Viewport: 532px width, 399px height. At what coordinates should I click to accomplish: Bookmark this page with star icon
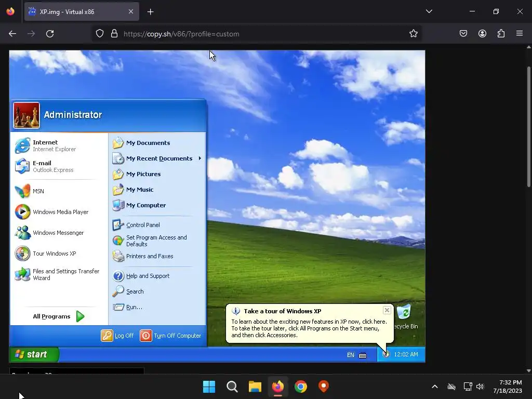[x=413, y=34]
